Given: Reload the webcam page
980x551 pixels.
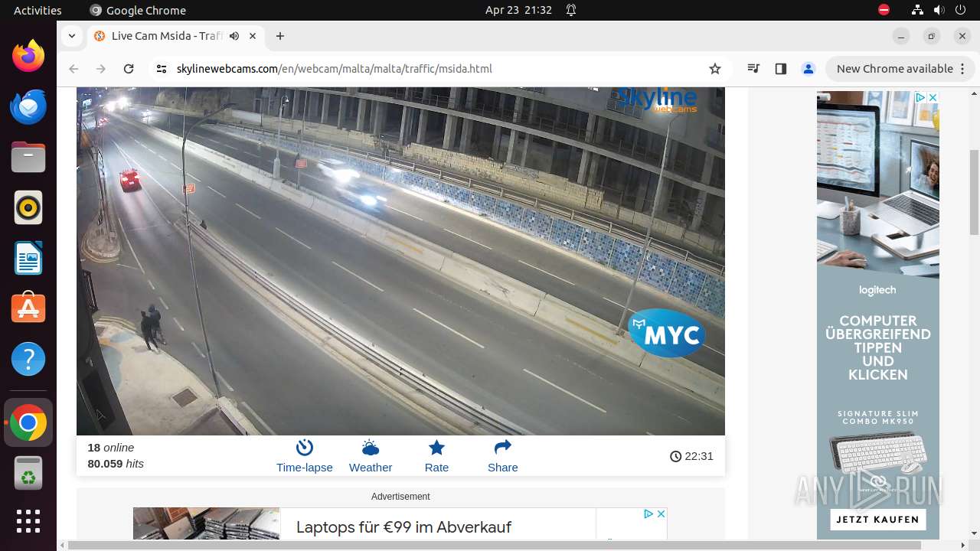Looking at the screenshot, I should click(129, 69).
